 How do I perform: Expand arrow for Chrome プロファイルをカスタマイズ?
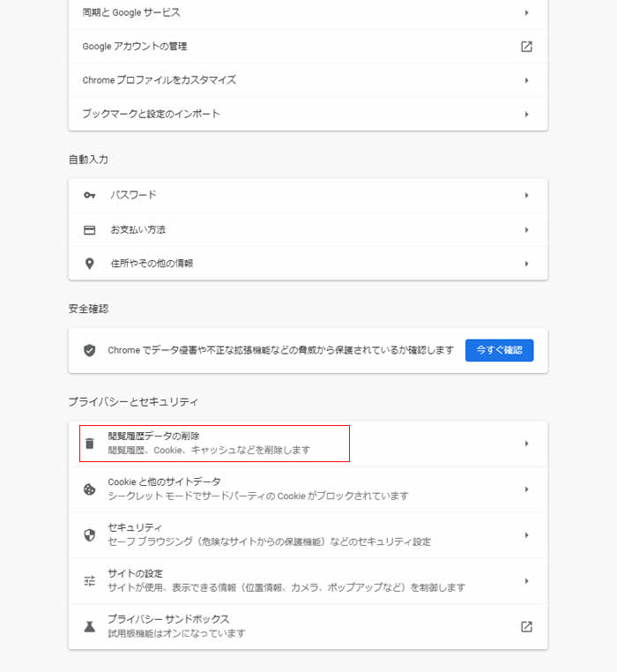click(526, 80)
